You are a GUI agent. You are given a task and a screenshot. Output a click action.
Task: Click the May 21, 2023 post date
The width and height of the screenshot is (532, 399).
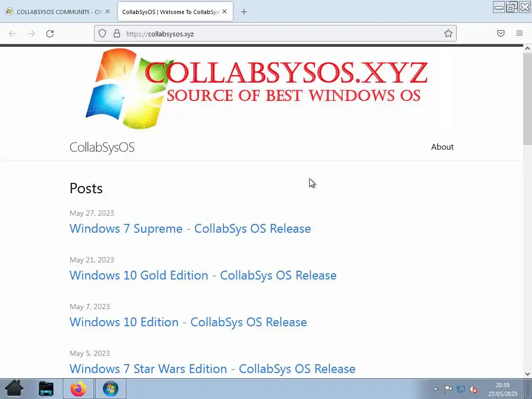91,260
